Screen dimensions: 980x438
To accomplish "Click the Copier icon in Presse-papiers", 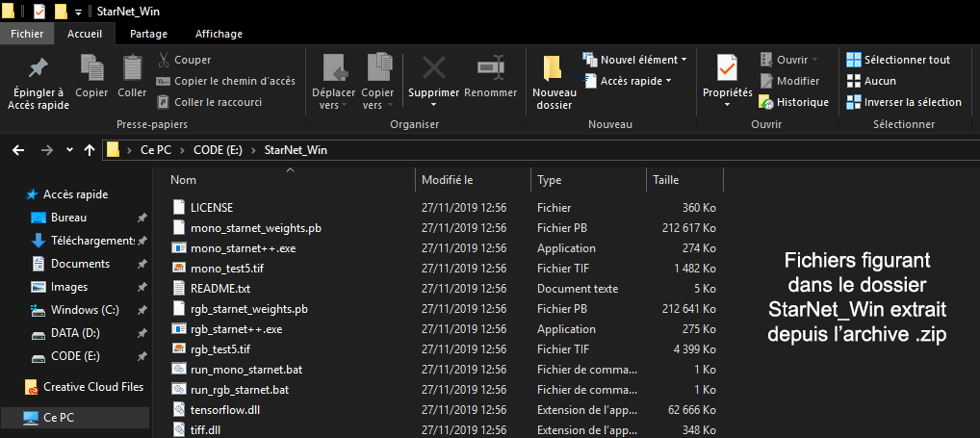I will point(91,69).
